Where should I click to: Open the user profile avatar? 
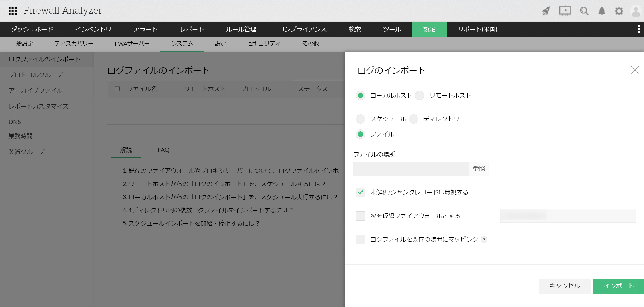tap(636, 11)
